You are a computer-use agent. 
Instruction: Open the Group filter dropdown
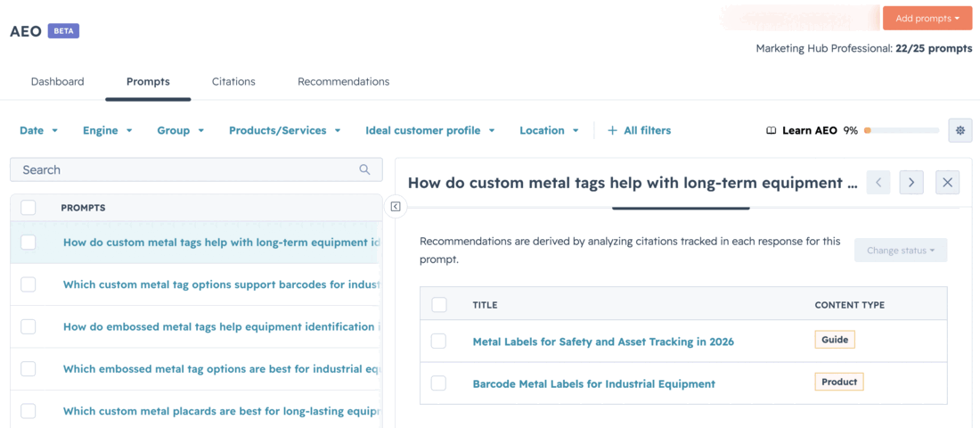[181, 130]
